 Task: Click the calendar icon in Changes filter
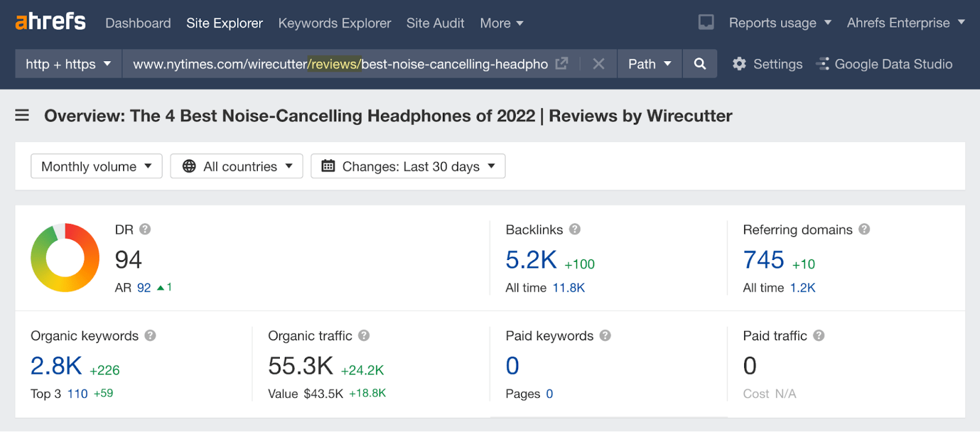pyautogui.click(x=328, y=166)
